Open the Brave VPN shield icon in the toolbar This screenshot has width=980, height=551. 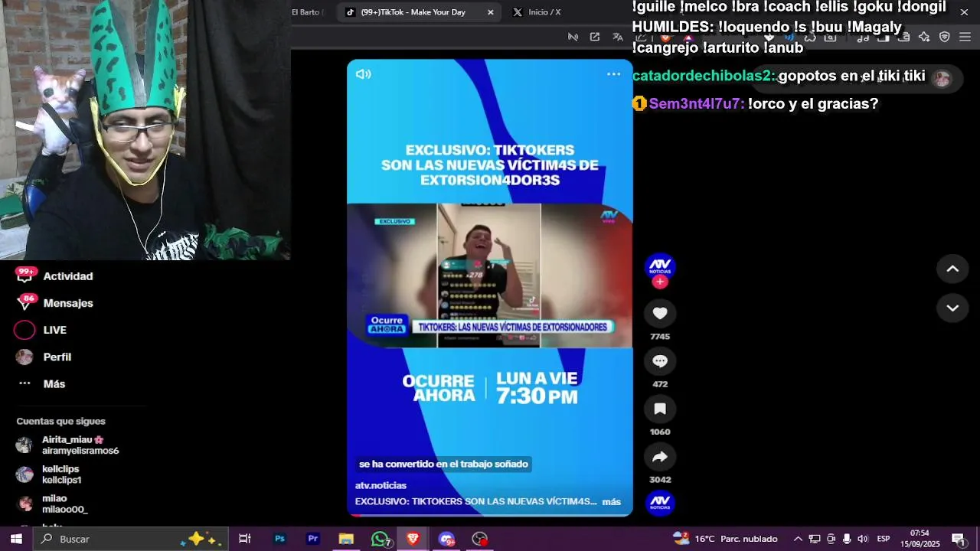pos(945,37)
